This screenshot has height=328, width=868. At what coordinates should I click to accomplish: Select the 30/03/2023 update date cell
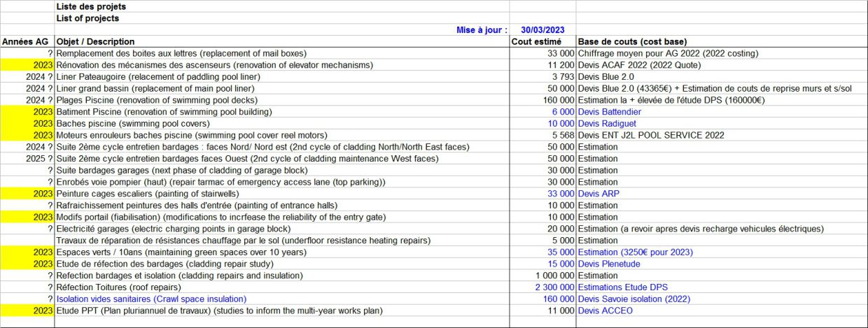click(542, 30)
